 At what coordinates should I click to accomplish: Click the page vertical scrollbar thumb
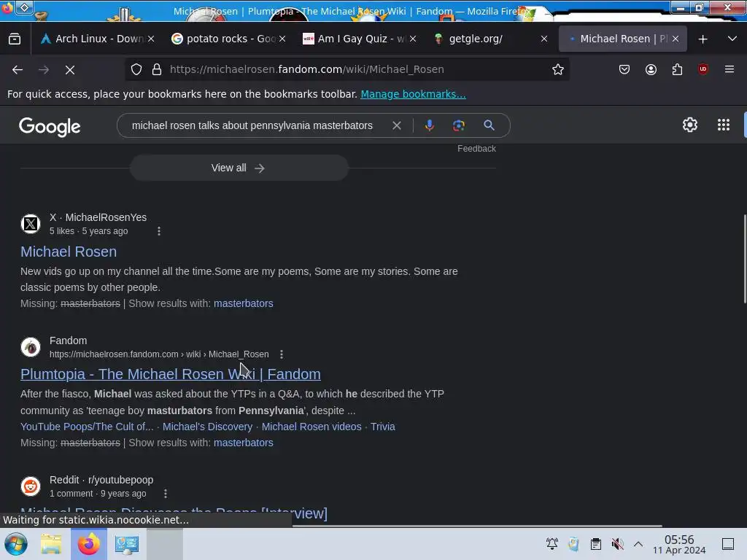pyautogui.click(x=745, y=259)
